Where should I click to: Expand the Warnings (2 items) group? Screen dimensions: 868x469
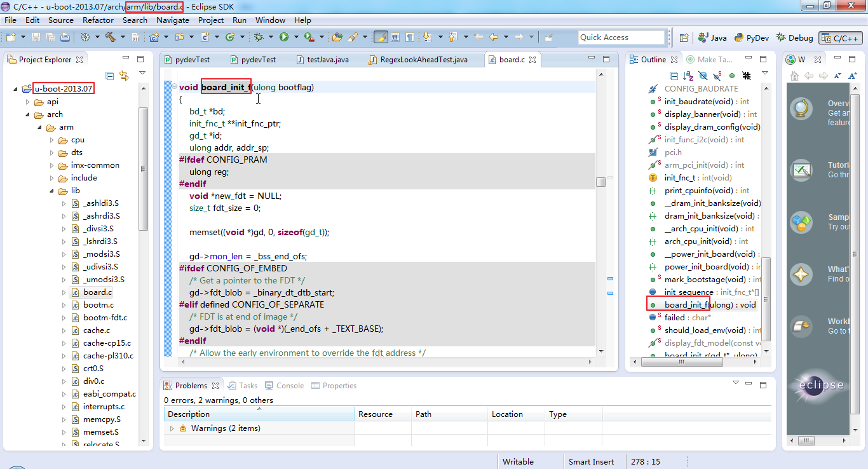(x=172, y=428)
